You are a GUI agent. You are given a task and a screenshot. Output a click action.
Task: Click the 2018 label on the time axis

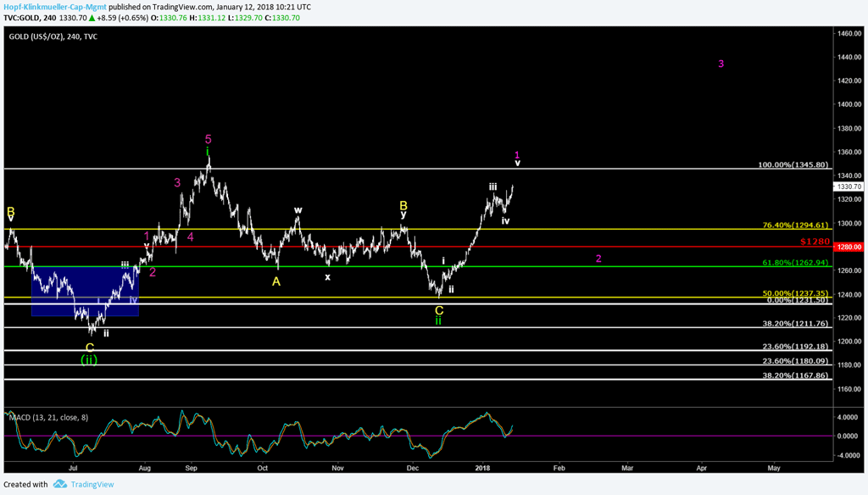[483, 467]
